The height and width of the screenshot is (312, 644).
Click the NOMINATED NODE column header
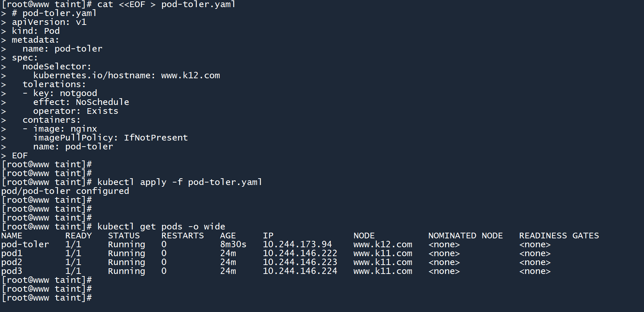(465, 236)
